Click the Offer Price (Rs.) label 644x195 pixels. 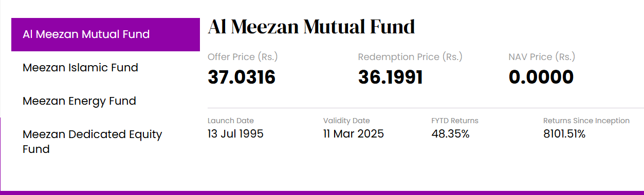pyautogui.click(x=243, y=56)
